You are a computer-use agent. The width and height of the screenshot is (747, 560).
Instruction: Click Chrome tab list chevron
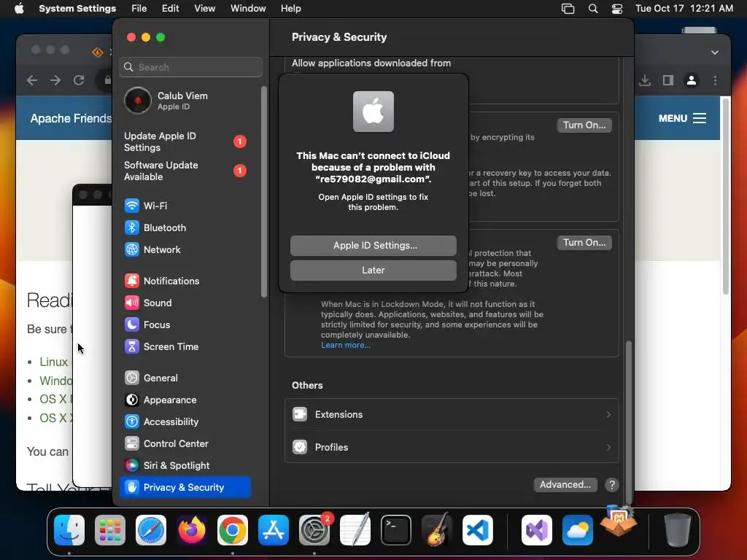point(715,52)
